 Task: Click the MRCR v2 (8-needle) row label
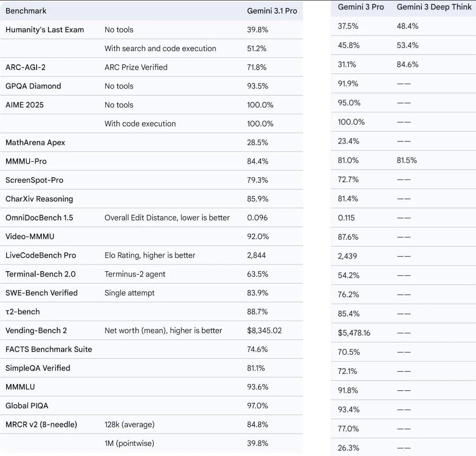click(41, 424)
